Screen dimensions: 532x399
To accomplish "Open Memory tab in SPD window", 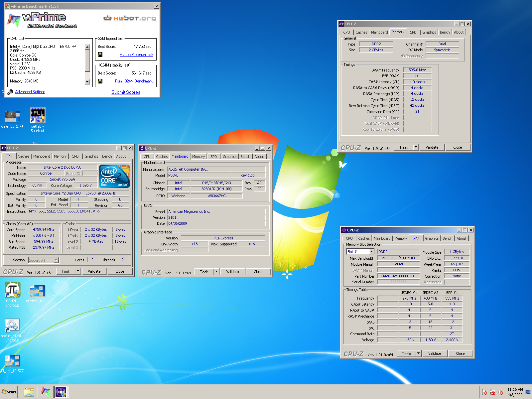I will pos(401,238).
